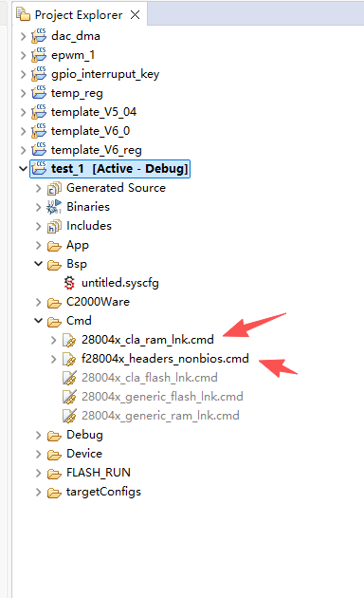Expand the Binaries node
This screenshot has height=598, width=364.
[x=38, y=207]
